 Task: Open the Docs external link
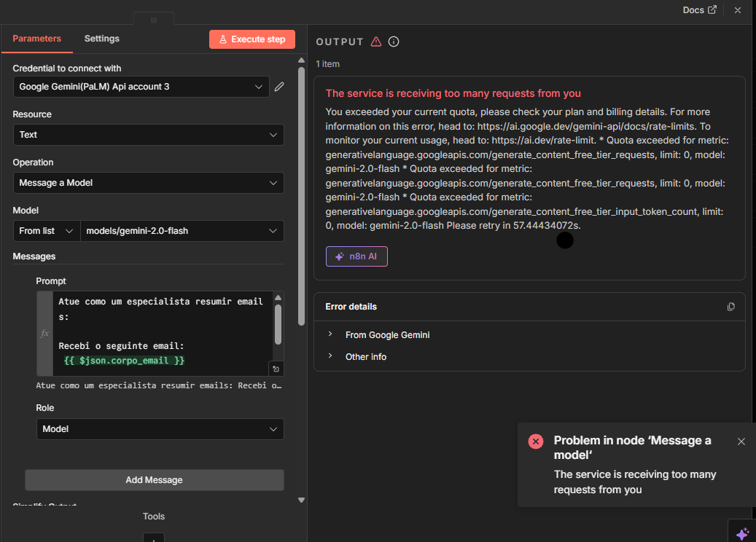(x=699, y=10)
